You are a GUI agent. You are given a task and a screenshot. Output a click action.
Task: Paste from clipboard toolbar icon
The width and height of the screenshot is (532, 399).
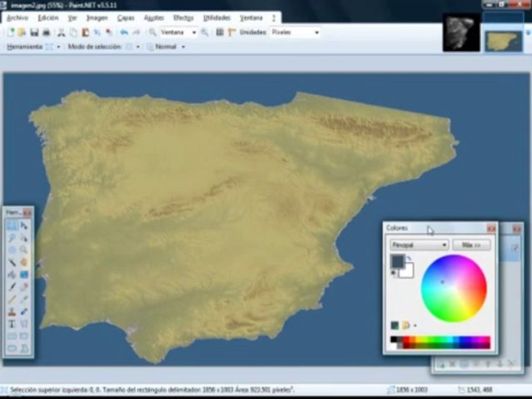[85, 32]
